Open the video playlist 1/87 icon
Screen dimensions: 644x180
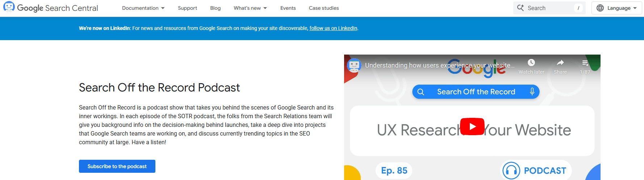click(585, 63)
